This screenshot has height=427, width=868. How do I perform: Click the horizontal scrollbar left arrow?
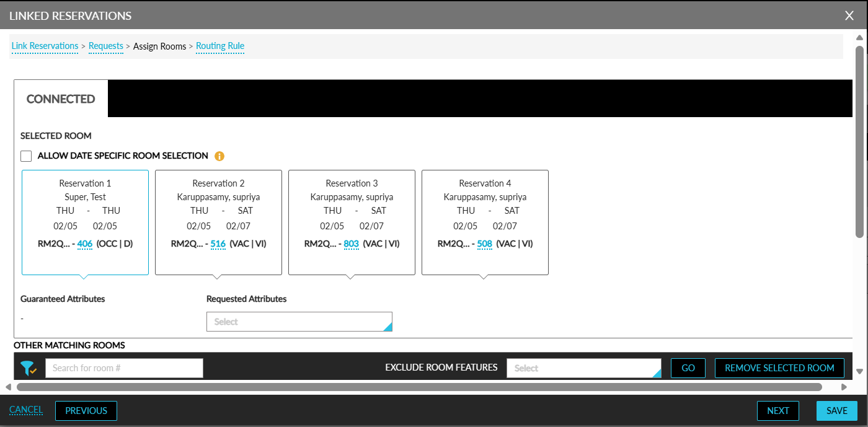tap(8, 387)
